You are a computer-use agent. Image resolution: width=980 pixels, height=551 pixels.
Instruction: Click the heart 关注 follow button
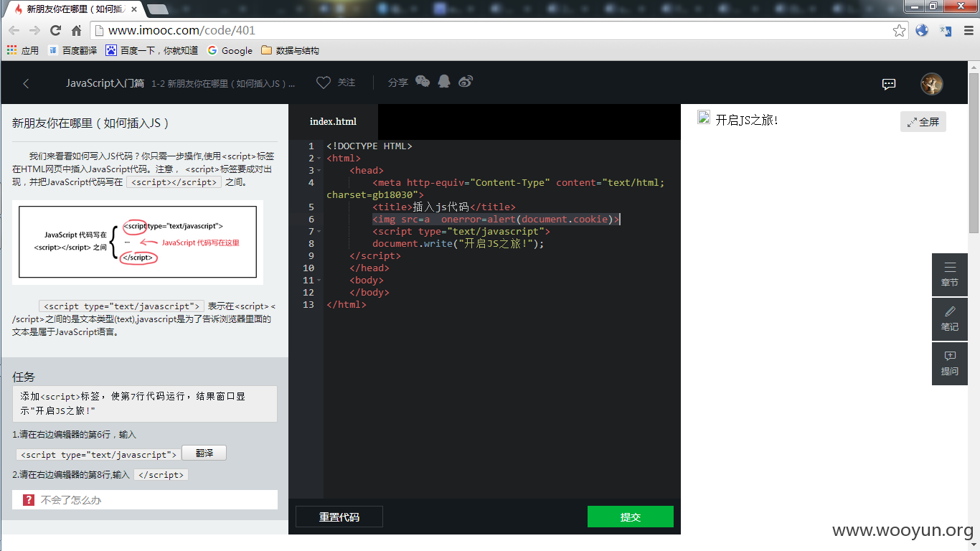(x=336, y=83)
